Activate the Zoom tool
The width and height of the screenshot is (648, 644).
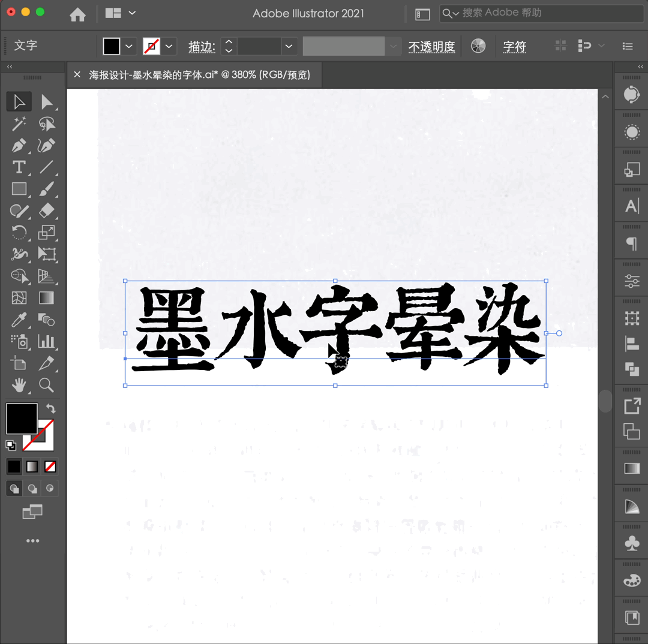(x=46, y=386)
